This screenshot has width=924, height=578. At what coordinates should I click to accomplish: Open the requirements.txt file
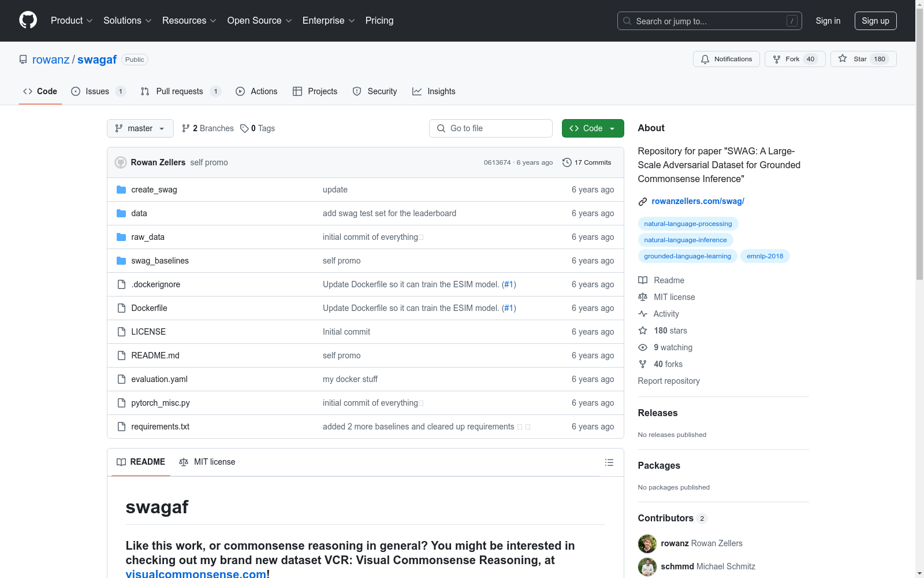click(161, 427)
